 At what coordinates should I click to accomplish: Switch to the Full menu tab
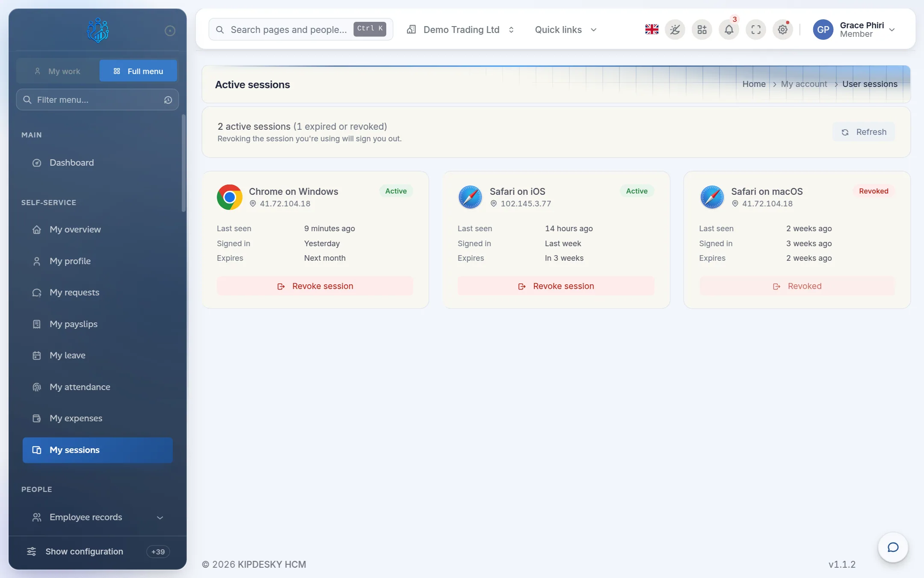click(138, 71)
